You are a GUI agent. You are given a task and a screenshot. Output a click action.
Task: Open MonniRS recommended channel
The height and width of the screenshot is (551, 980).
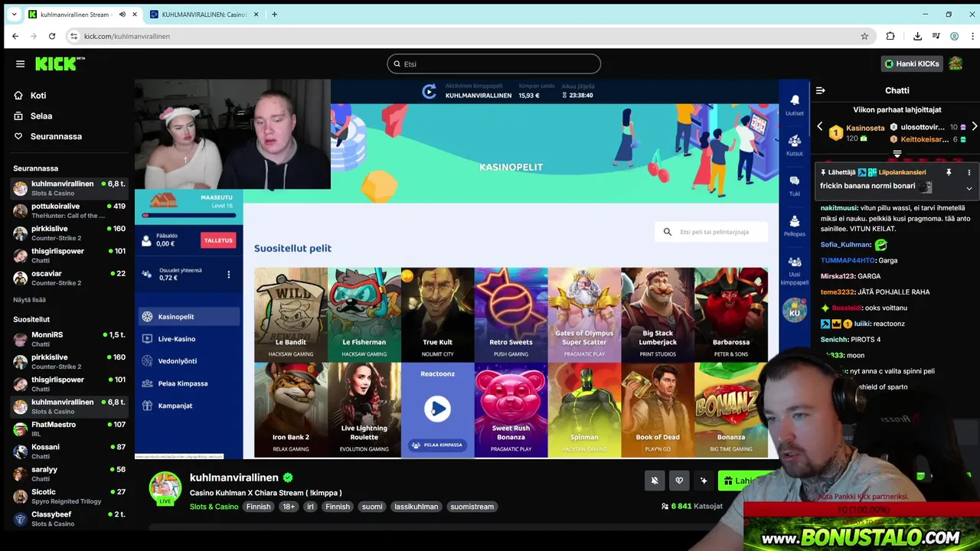69,339
